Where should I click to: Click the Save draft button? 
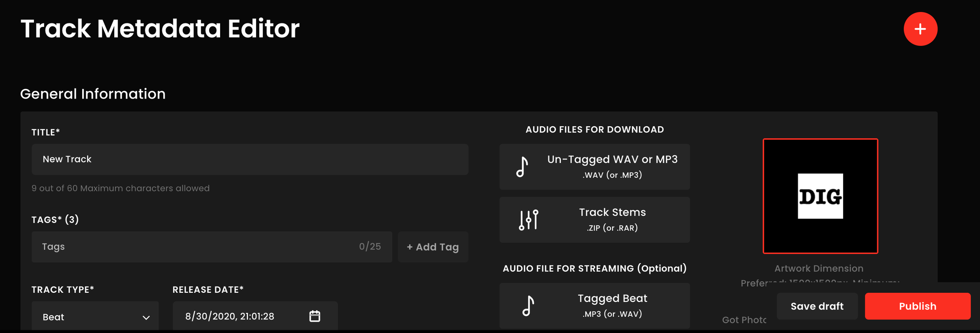[x=817, y=306]
